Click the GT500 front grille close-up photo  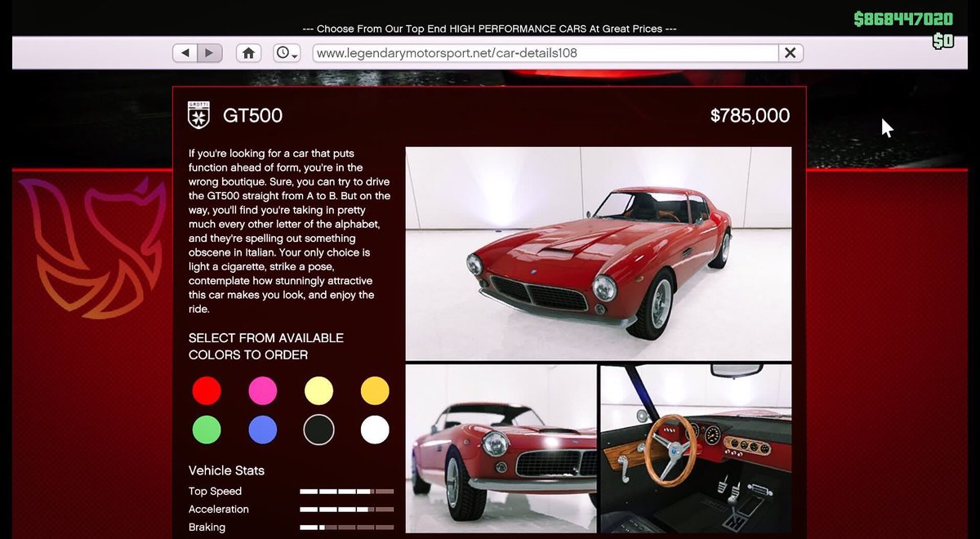[x=501, y=449]
